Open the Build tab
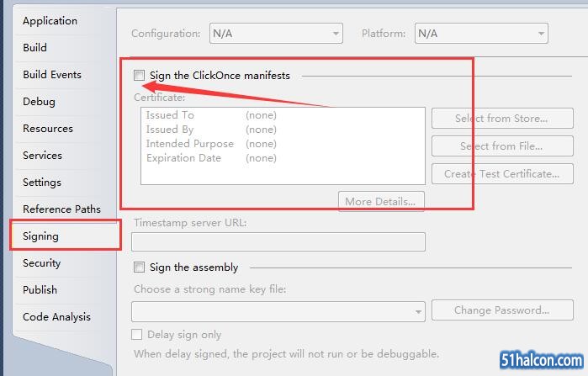 [35, 48]
